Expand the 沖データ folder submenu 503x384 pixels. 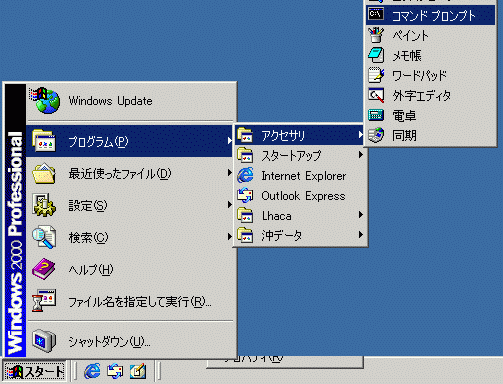coord(300,235)
